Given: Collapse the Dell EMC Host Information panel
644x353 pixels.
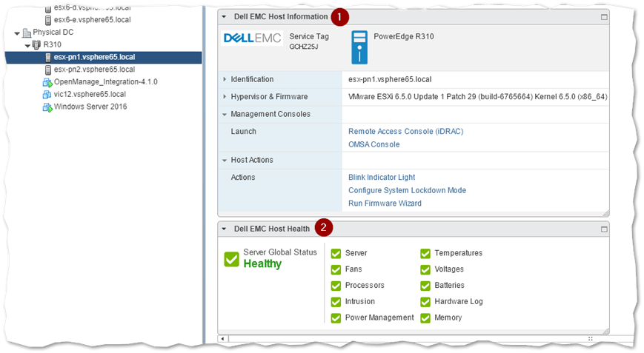Looking at the screenshot, I should pyautogui.click(x=224, y=17).
